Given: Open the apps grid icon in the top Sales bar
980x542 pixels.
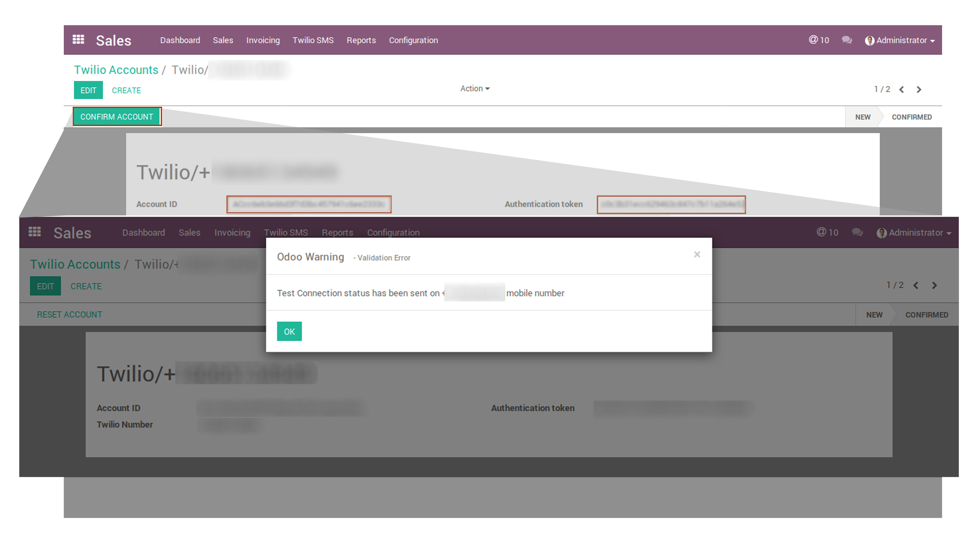Looking at the screenshot, I should [78, 39].
